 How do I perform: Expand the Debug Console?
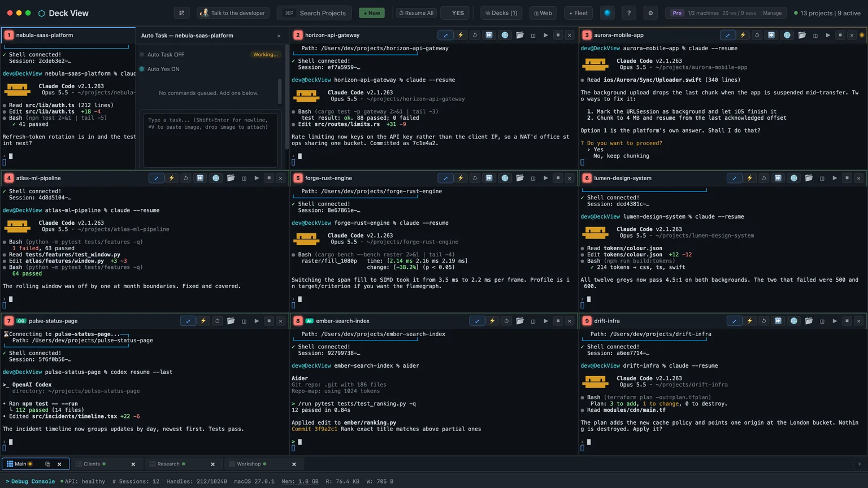(31, 482)
